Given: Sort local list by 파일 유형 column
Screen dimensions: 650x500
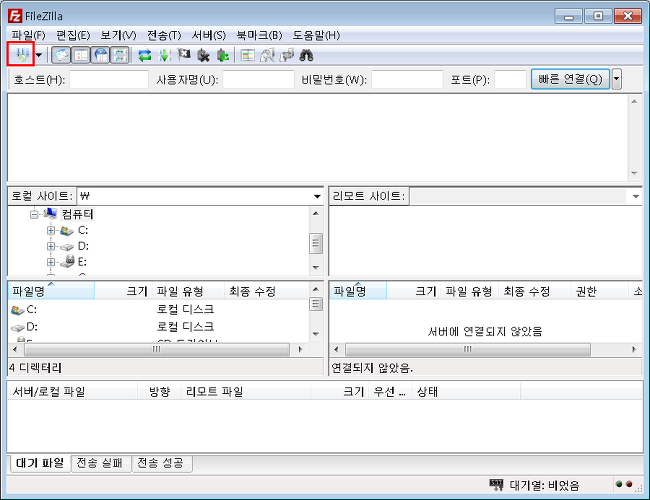Looking at the screenshot, I should point(188,291).
